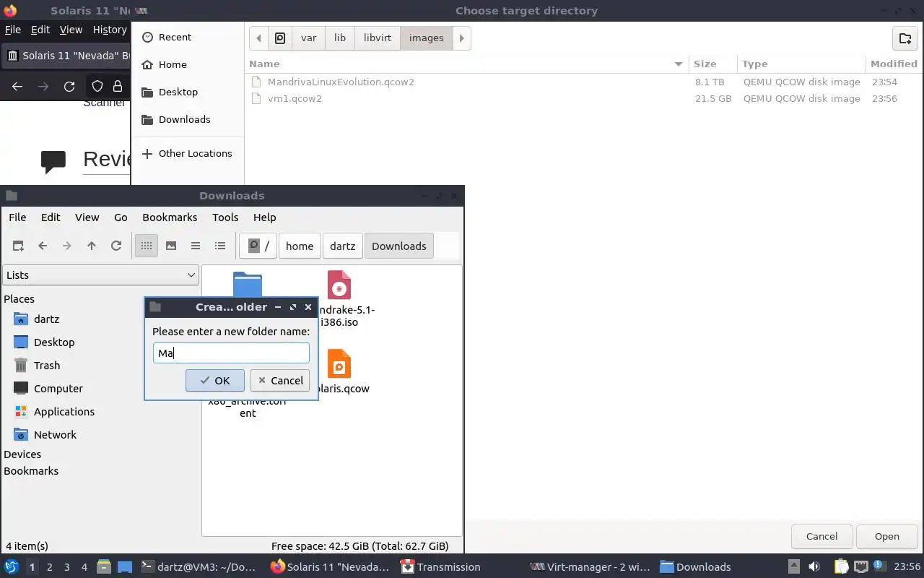Confirm folder creation with OK

pos(214,380)
